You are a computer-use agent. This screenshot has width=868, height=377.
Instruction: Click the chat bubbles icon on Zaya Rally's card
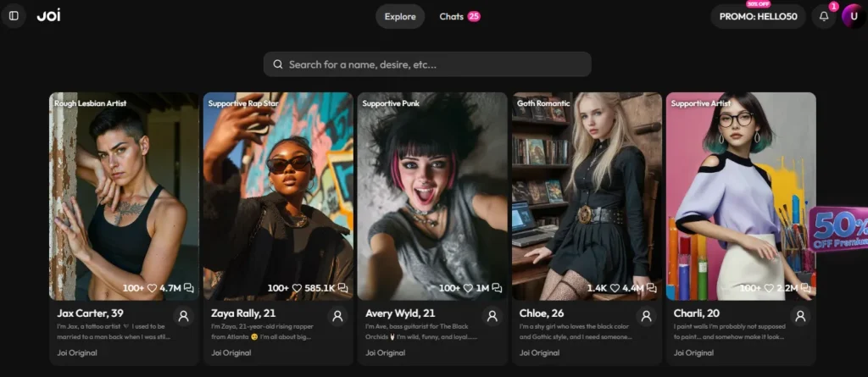342,288
